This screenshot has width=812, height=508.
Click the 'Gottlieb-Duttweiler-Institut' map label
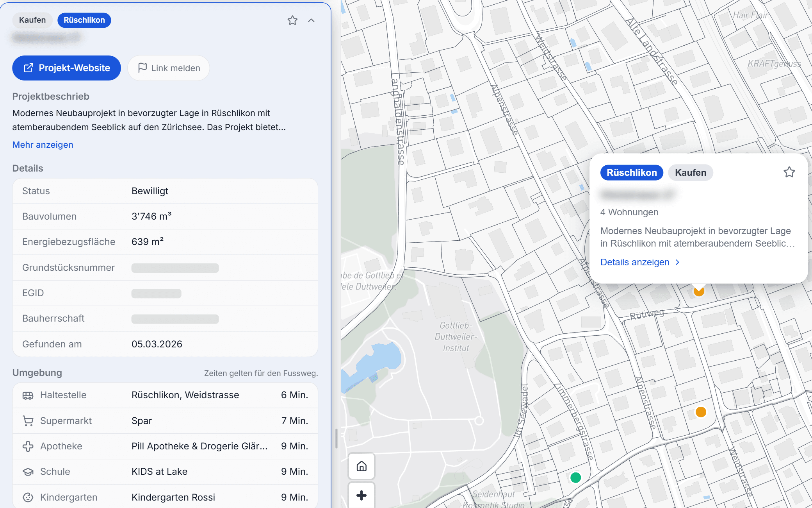coord(456,336)
